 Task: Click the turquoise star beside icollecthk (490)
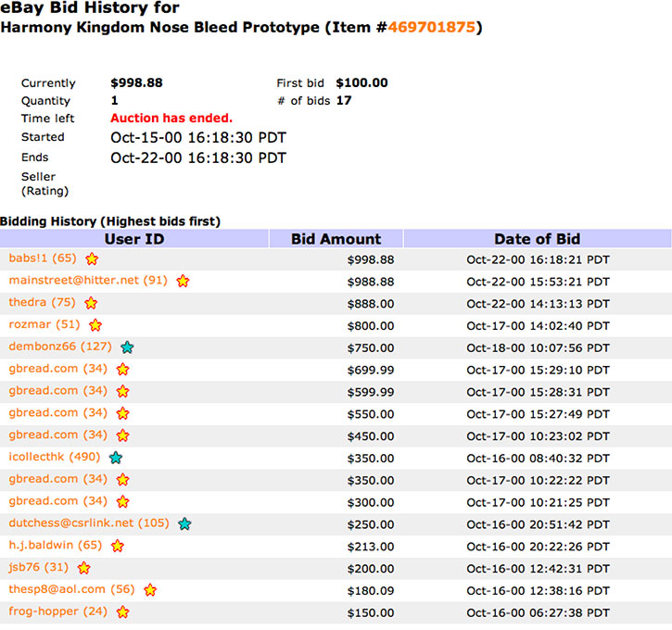tap(116, 458)
